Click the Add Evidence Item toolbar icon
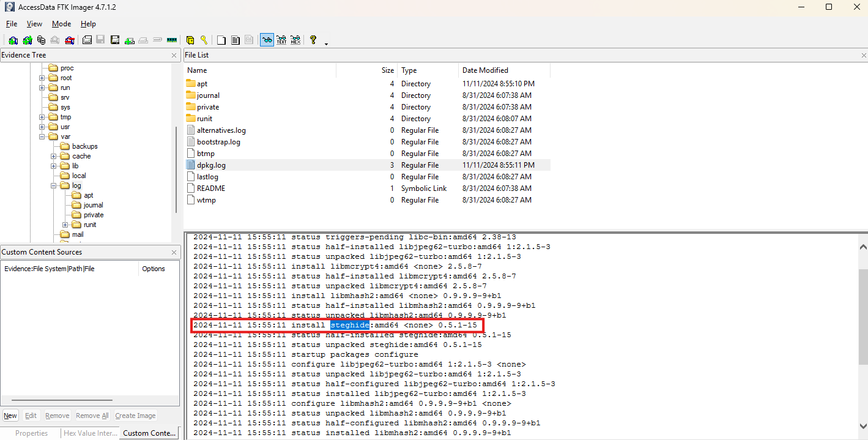The width and height of the screenshot is (868, 440). coord(13,40)
